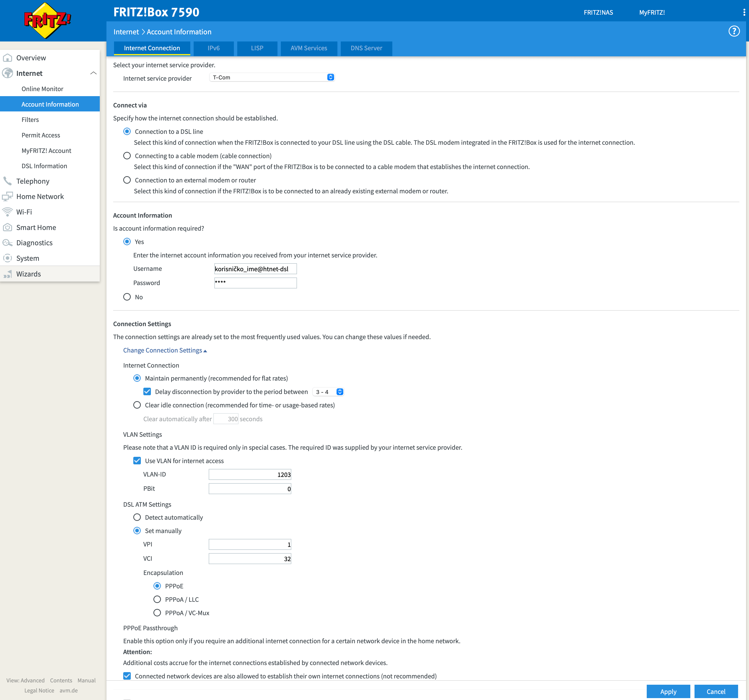Disable Delay disconnection by provider checkbox
Screen dimensions: 749x700
click(147, 392)
